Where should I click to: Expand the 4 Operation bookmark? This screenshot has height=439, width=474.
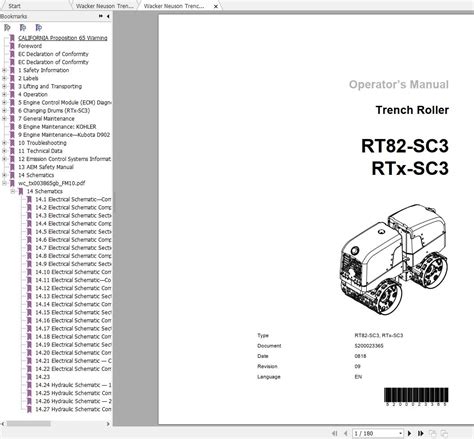(4, 94)
